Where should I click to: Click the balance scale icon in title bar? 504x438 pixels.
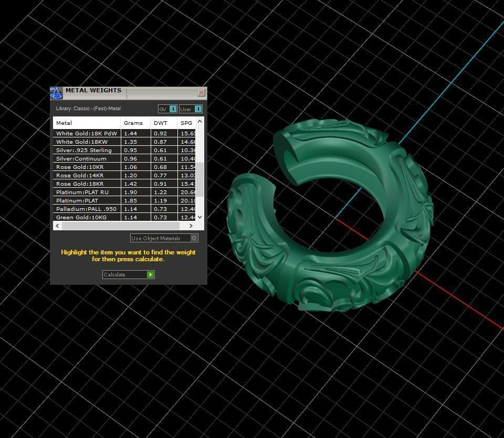56,93
